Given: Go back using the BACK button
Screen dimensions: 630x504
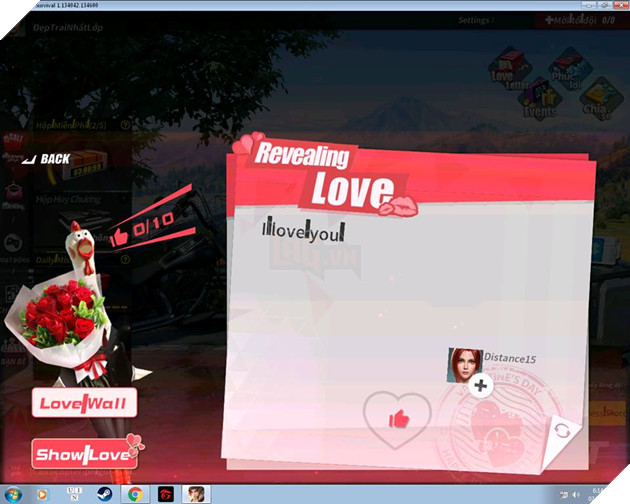Looking at the screenshot, I should coord(47,159).
